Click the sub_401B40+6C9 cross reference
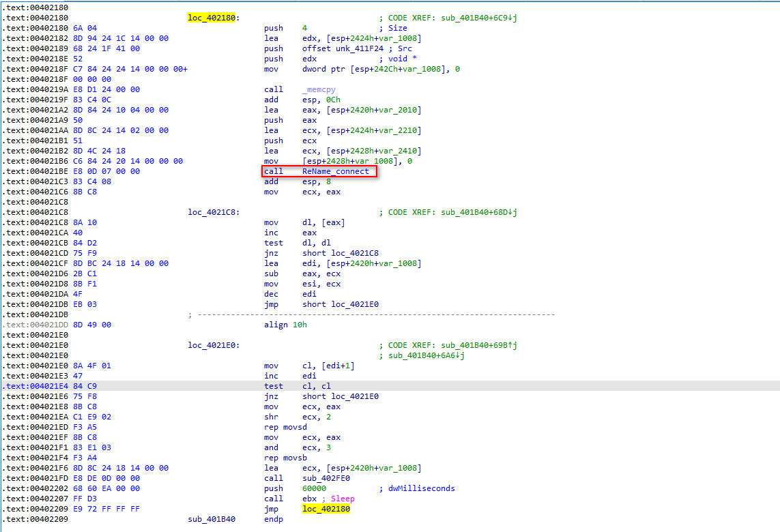This screenshot has height=532, width=780. click(x=476, y=18)
